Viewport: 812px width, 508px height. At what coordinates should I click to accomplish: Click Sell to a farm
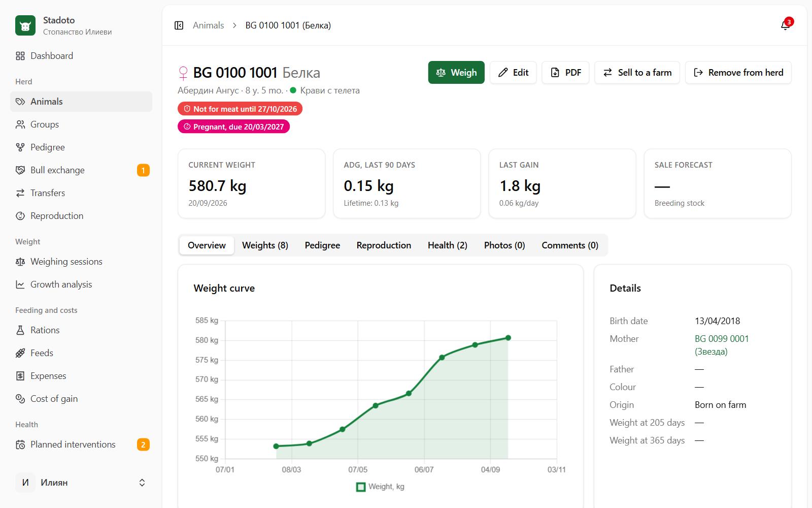tap(637, 73)
